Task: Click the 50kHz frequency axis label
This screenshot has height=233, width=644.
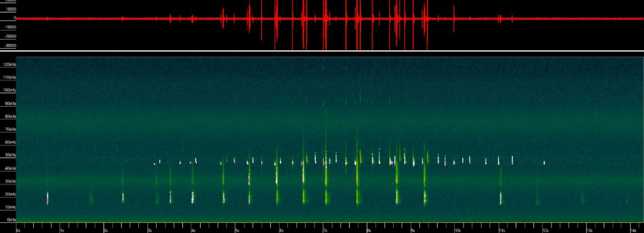Action: 10,155
